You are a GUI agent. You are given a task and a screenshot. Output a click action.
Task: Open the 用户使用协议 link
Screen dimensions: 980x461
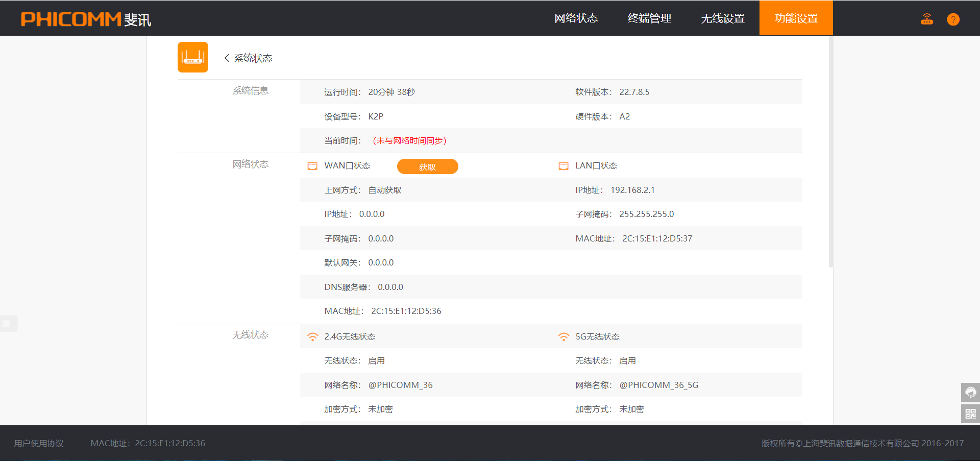pyautogui.click(x=39, y=443)
